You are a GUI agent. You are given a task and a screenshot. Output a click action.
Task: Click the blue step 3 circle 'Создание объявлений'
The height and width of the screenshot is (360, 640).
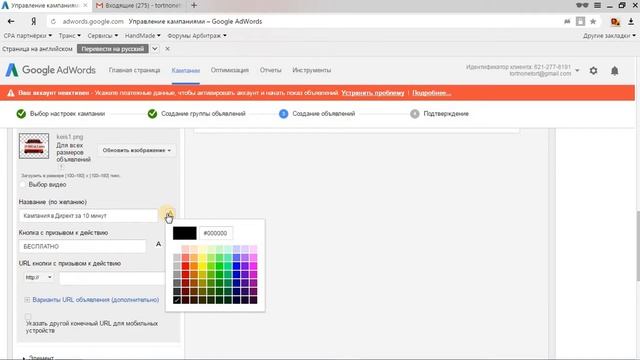tap(283, 114)
